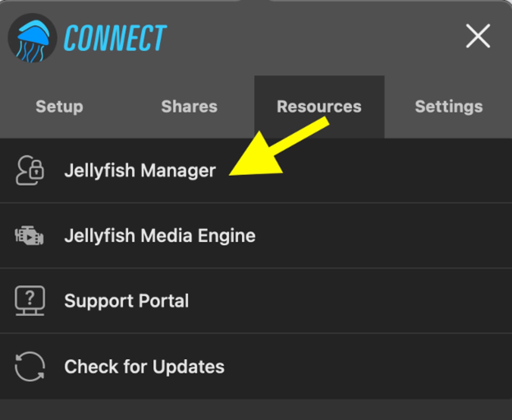Launch the Jellyfish Media Engine text link
The width and height of the screenshot is (512, 420).
[160, 236]
